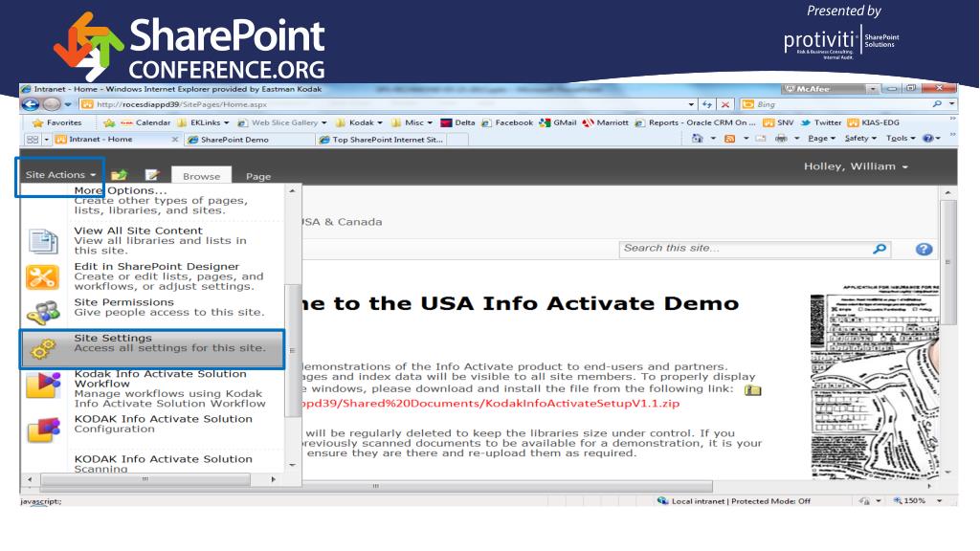The image size is (980, 551).
Task: Click the Info Activate Configuration icon
Action: pos(43,430)
